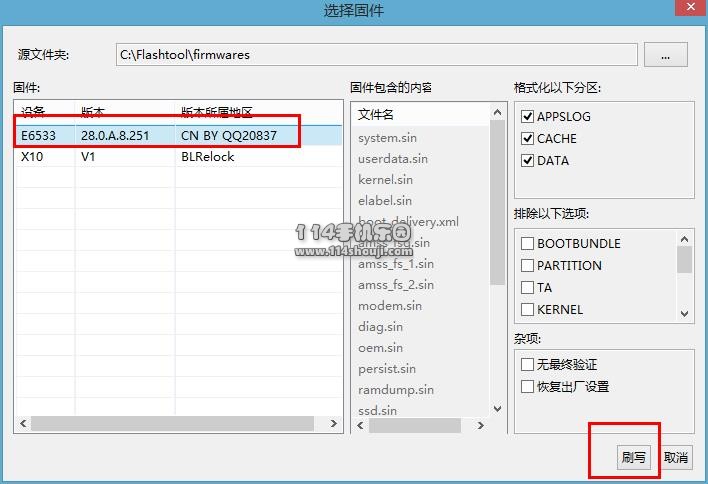Click the 文件名 column header
This screenshot has width=708, height=484.
coord(376,115)
